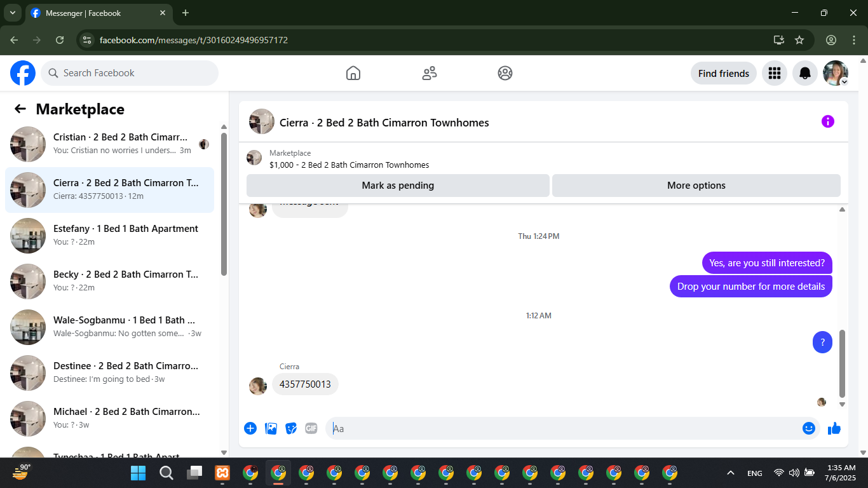Screen dimensions: 868x488
Task: Open Michael's 2 Bed 2 Bath chat
Action: click(109, 419)
